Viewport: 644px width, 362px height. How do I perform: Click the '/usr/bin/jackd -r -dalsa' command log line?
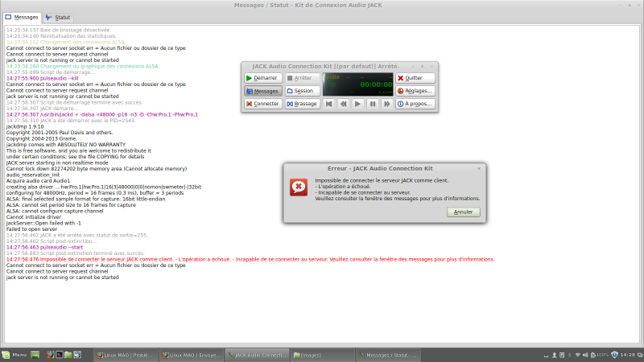102,114
